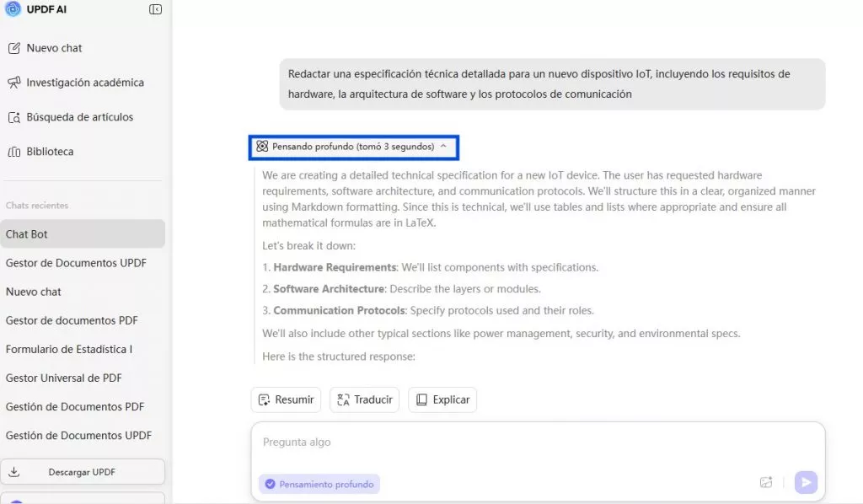Collapse the sidebar with the panel icon
The image size is (863, 504).
155,9
